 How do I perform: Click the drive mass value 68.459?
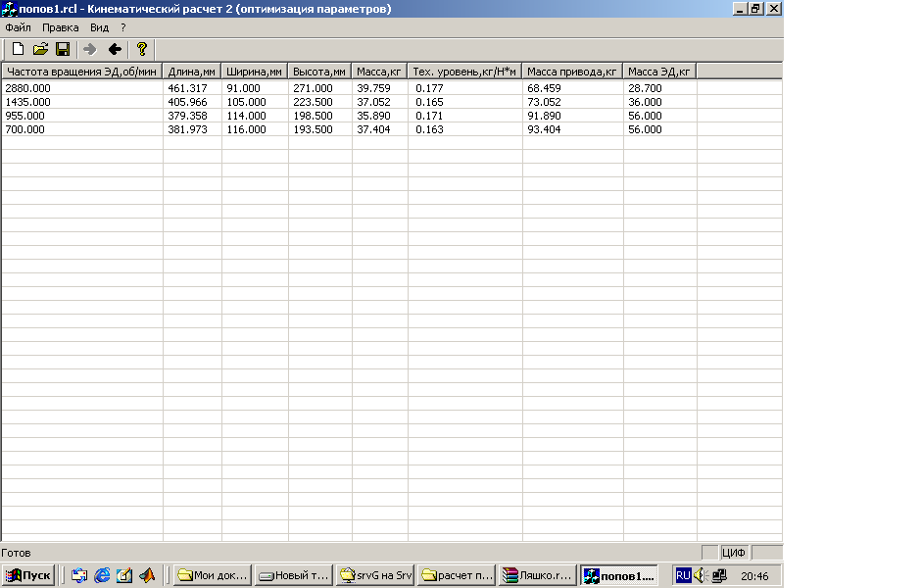click(544, 88)
